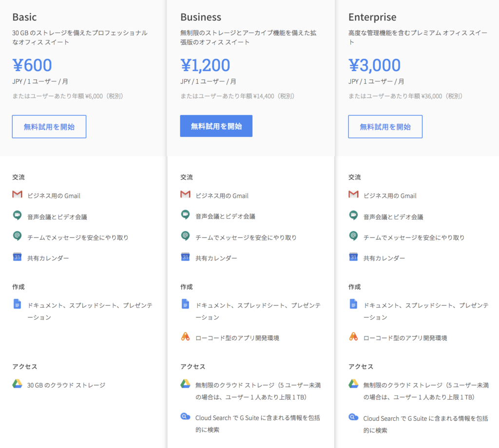This screenshot has width=499, height=448.
Task: Click documents and spreadsheets text in Basic plan
Action: point(90,312)
